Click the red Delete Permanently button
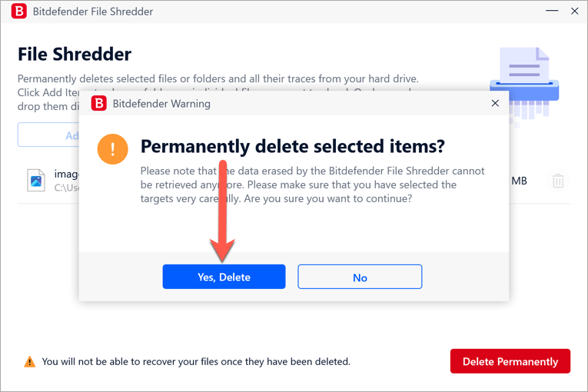Image resolution: width=588 pixels, height=392 pixels. pyautogui.click(x=510, y=361)
